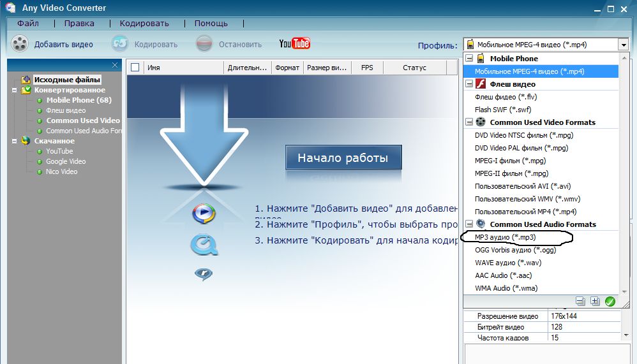Click the film reel Add Video icon

pos(20,44)
